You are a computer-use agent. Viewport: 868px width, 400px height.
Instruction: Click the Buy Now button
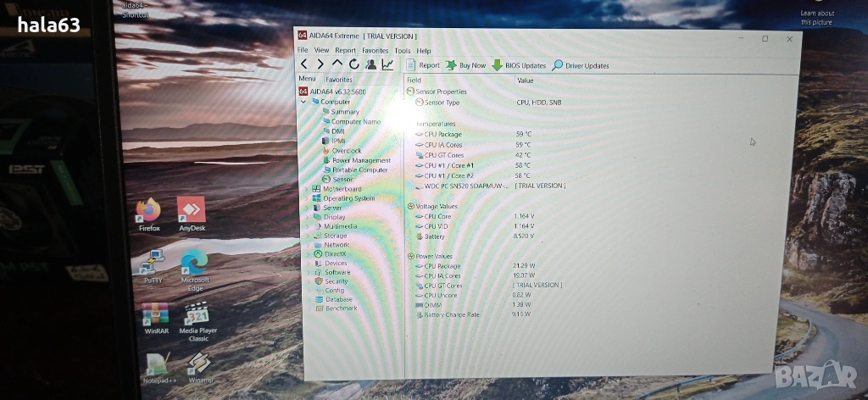[466, 65]
